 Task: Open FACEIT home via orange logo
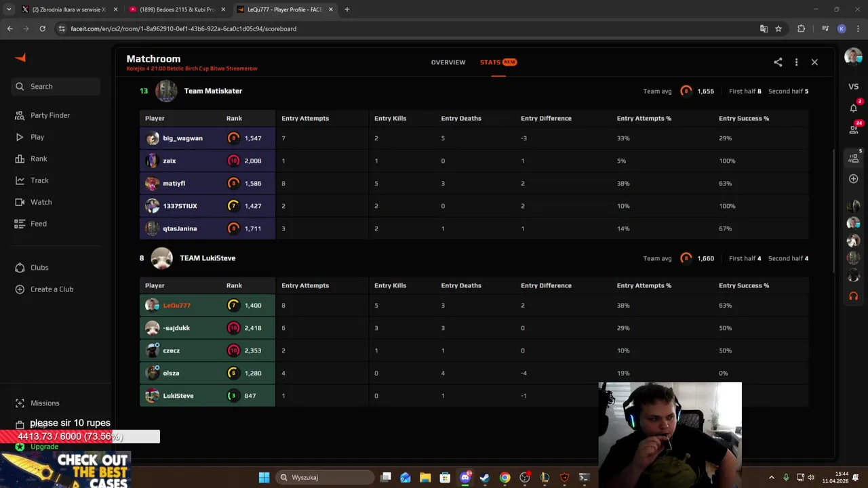tap(20, 58)
